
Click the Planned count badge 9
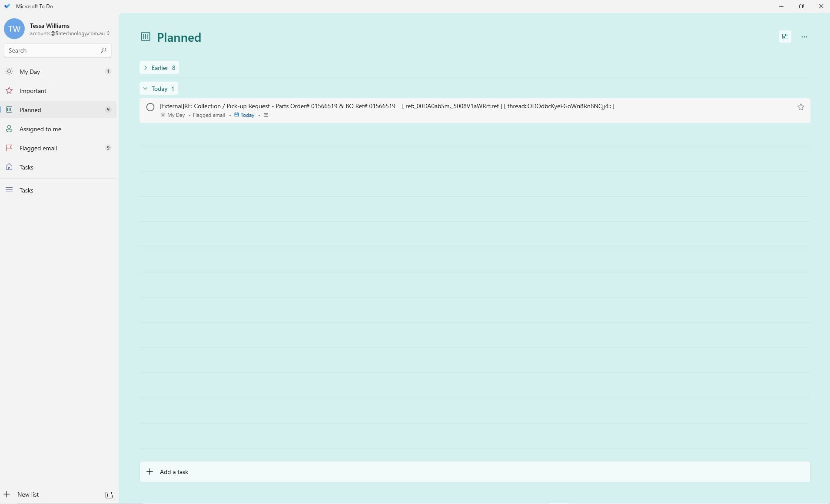tap(108, 110)
